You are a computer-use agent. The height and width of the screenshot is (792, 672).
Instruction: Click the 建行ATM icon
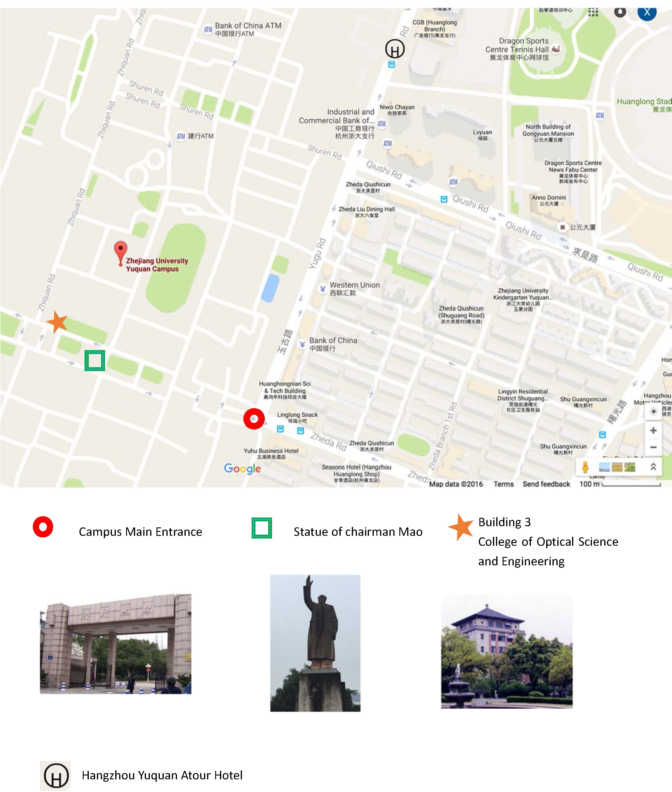coord(181,136)
